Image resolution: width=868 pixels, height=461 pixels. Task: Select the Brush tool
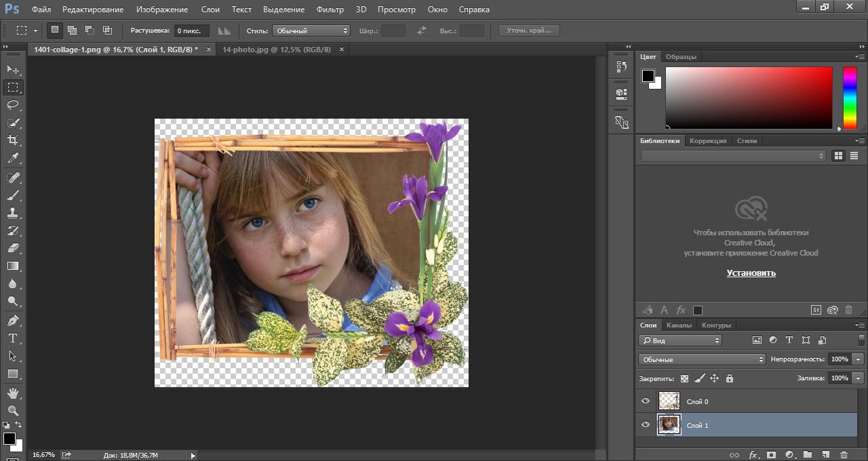[13, 195]
